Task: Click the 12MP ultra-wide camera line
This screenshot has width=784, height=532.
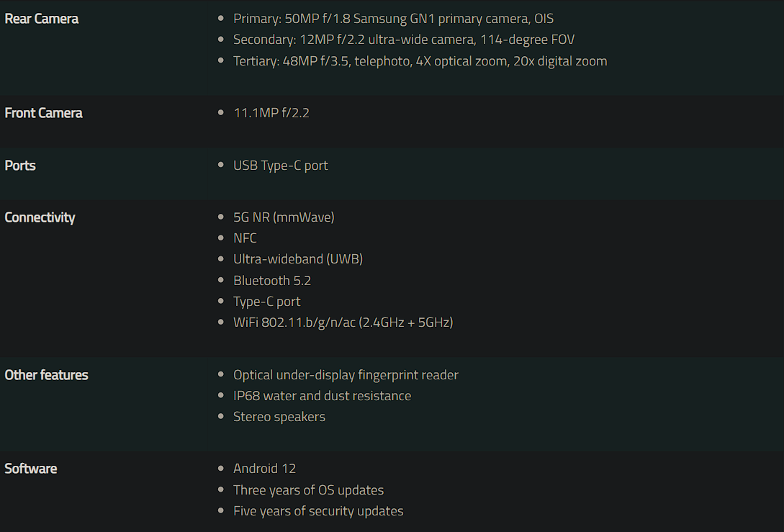Action: [403, 40]
